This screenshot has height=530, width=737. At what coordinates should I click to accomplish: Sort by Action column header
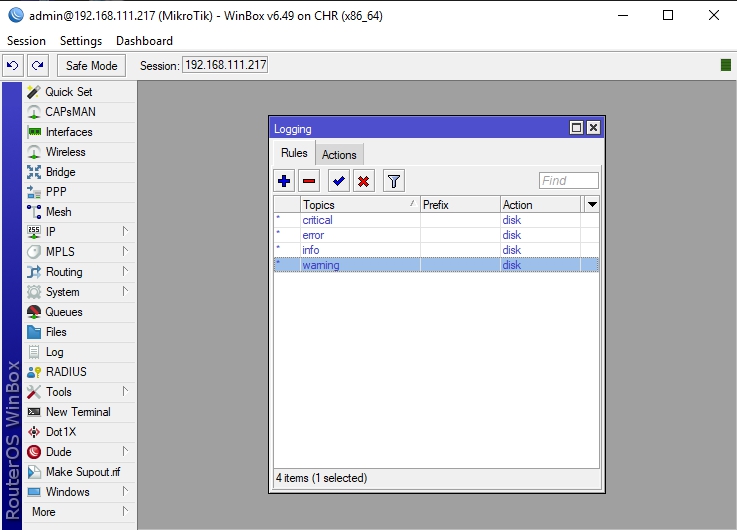pos(541,205)
